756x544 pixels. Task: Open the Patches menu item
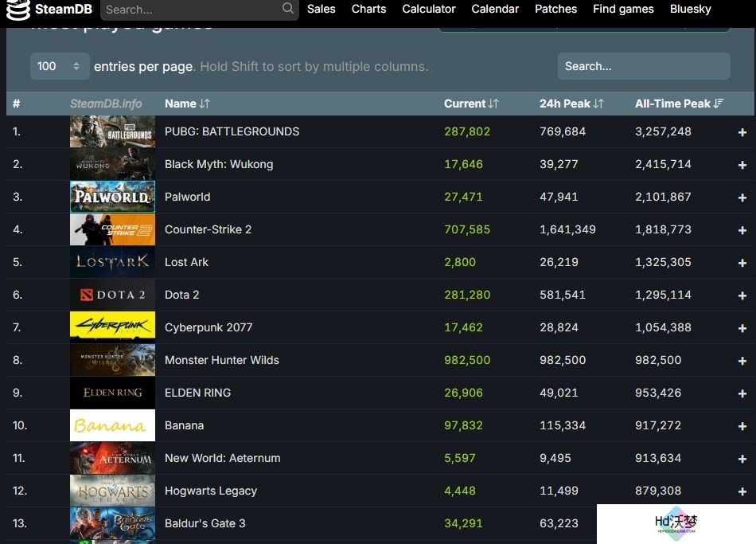coord(556,9)
